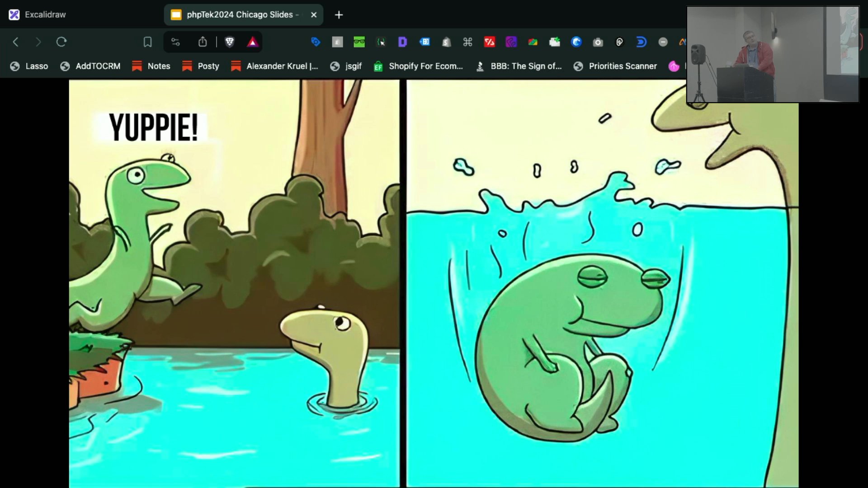868x488 pixels.
Task: Click the pink arrow bookmark icon
Action: (x=674, y=66)
